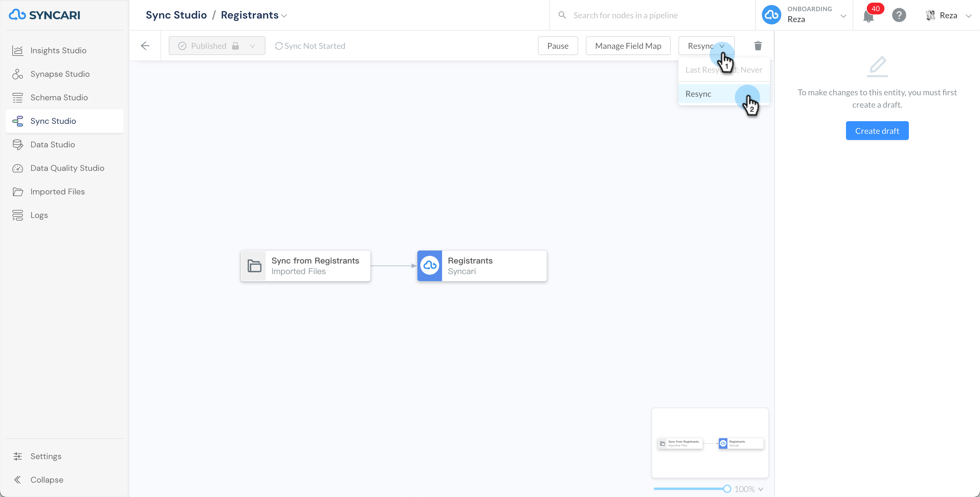The image size is (980, 497).
Task: Go to Synapse Studio
Action: pyautogui.click(x=65, y=74)
